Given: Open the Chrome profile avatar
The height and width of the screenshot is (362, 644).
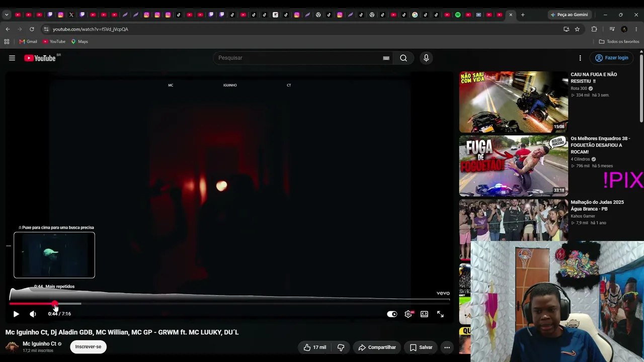Looking at the screenshot, I should tap(624, 29).
